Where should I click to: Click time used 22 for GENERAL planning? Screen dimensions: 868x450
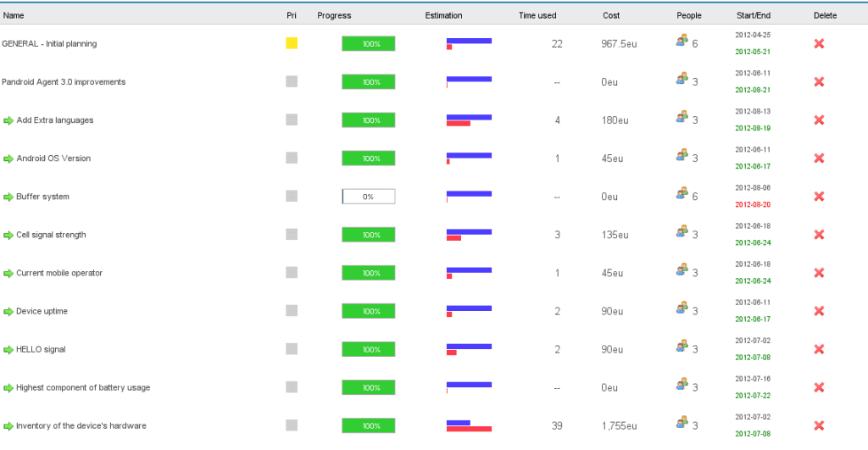(x=557, y=44)
